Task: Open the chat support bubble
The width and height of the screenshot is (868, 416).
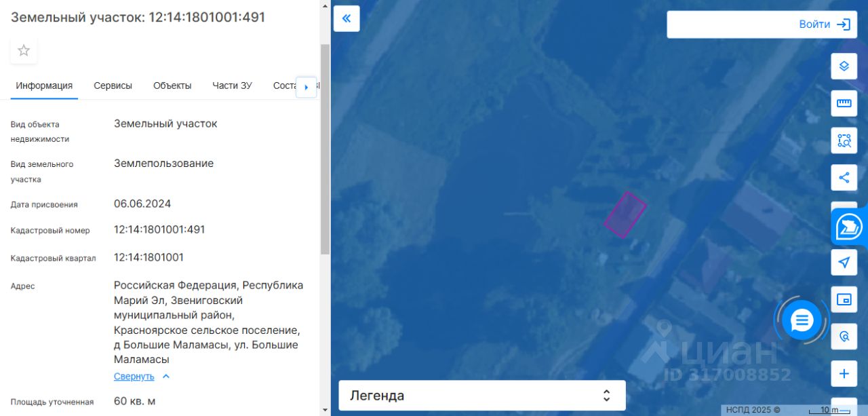Action: [x=802, y=320]
